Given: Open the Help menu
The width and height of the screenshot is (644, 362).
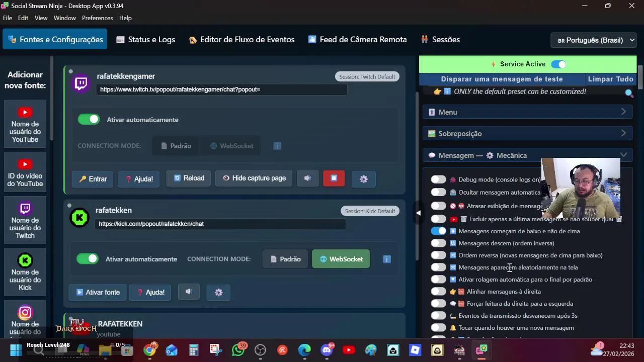Looking at the screenshot, I should (125, 18).
